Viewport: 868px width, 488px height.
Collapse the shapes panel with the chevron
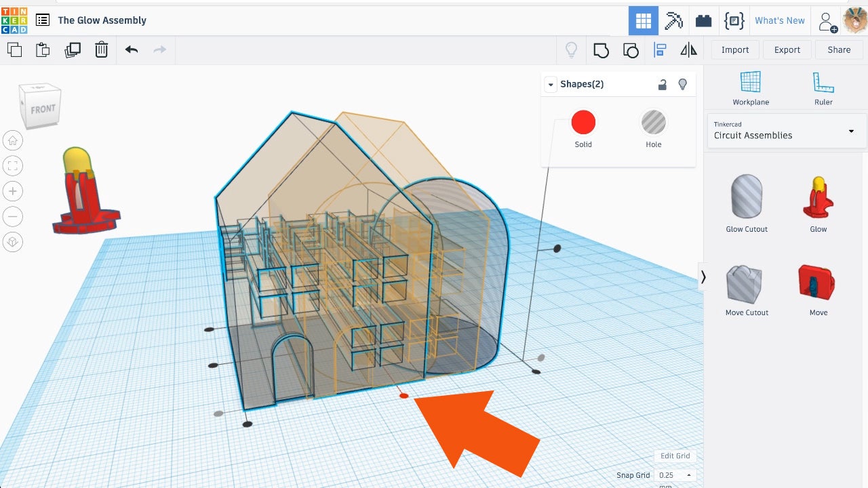[x=703, y=277]
